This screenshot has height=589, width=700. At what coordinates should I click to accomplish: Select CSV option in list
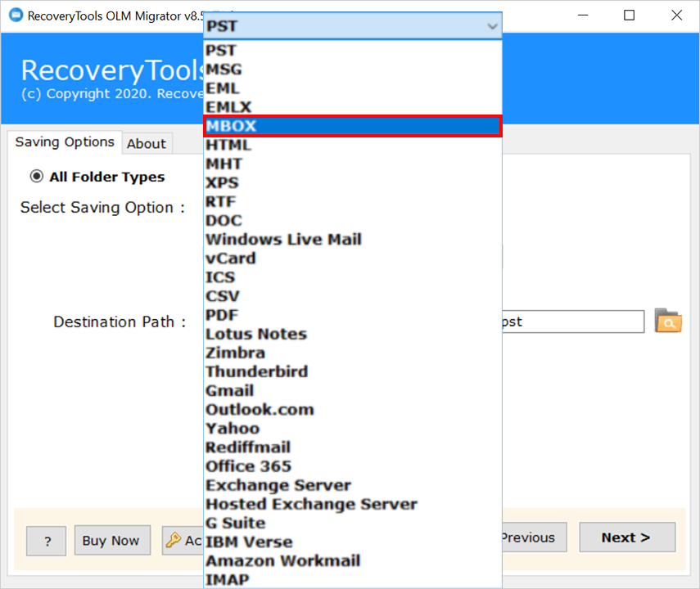point(353,296)
